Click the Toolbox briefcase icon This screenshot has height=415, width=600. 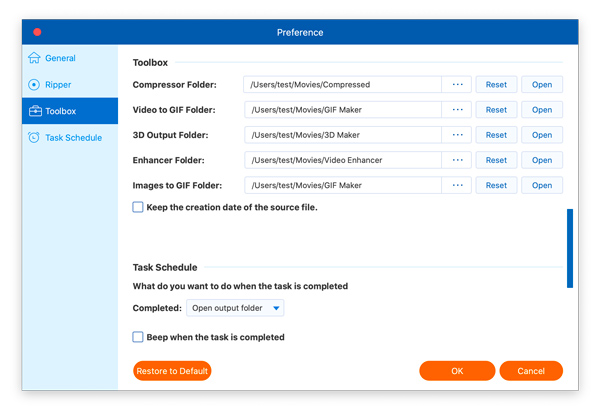click(35, 111)
